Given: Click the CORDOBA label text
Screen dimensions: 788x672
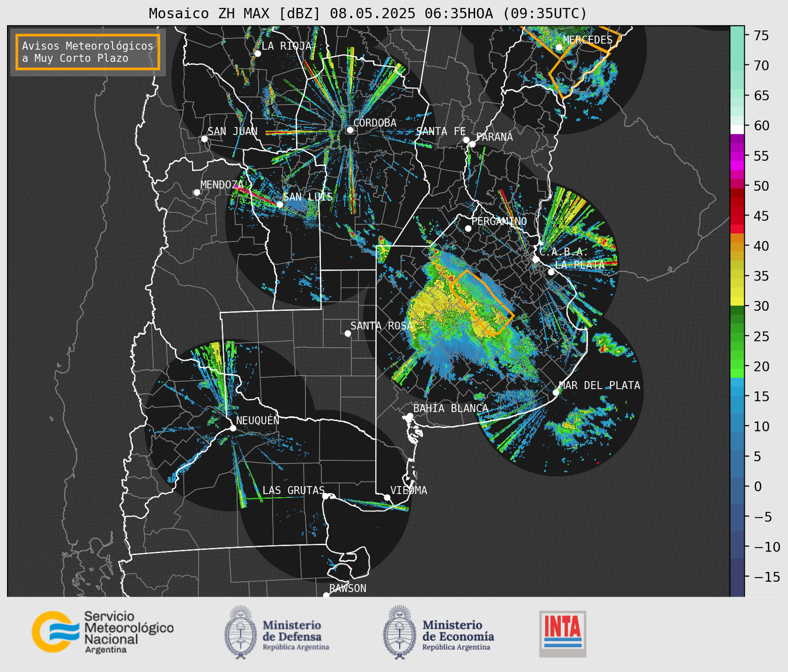Looking at the screenshot, I should 375,122.
